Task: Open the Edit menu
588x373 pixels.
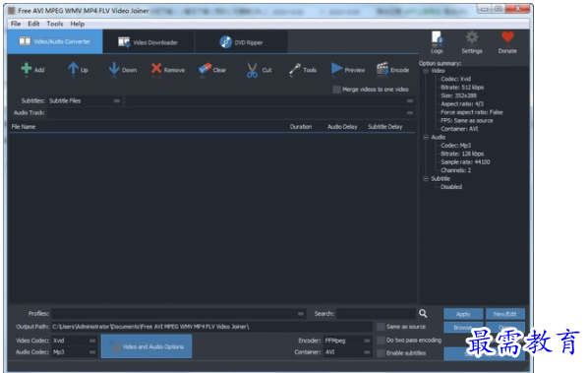Action: 33,24
